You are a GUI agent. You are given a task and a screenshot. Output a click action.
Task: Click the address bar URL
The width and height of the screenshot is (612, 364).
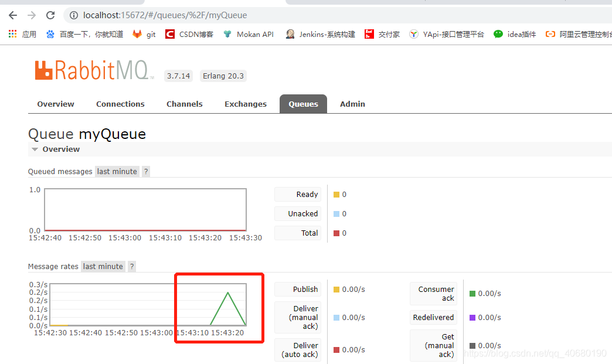(x=165, y=15)
